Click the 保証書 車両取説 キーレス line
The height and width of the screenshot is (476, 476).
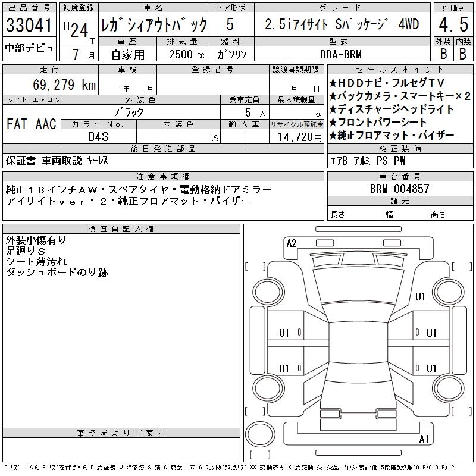[57, 160]
